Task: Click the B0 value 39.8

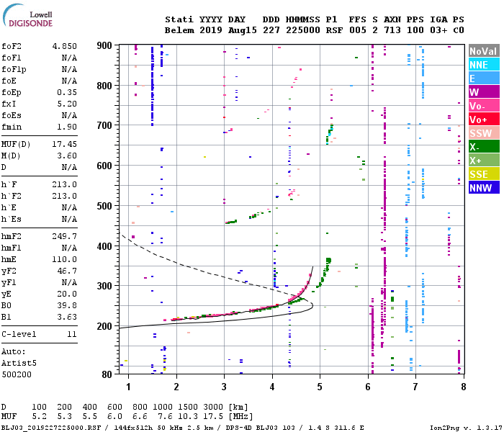Action: [x=67, y=306]
